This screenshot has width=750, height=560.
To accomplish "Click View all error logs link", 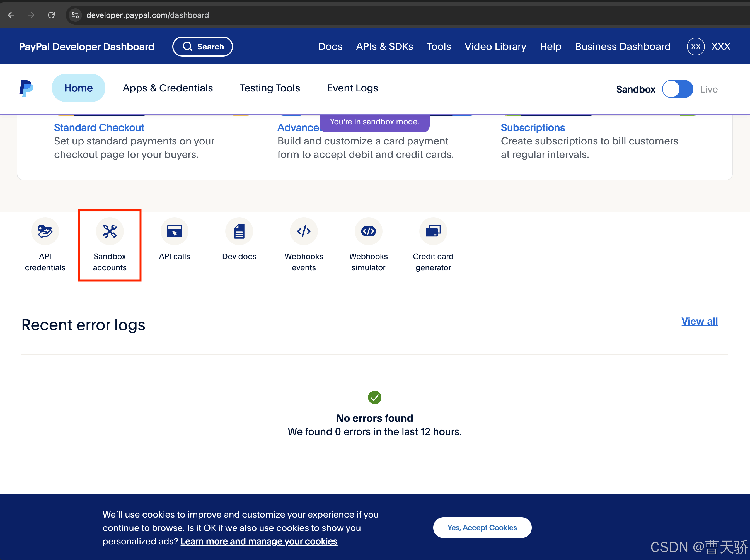I will coord(700,321).
